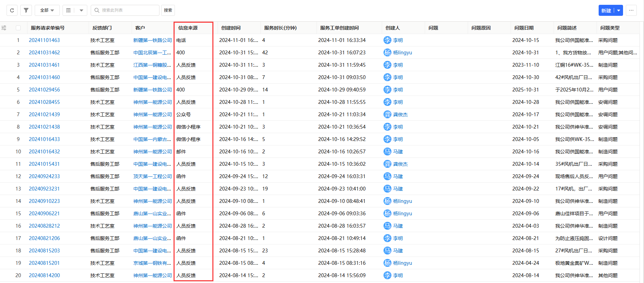Click the table view layout icon
The height and width of the screenshot is (283, 644).
pyautogui.click(x=68, y=10)
